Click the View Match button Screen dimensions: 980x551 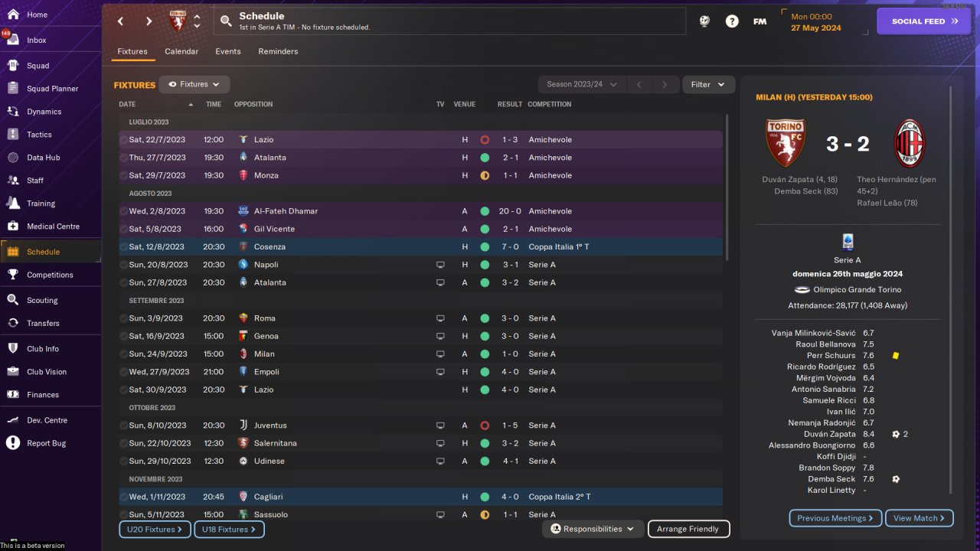pos(919,518)
